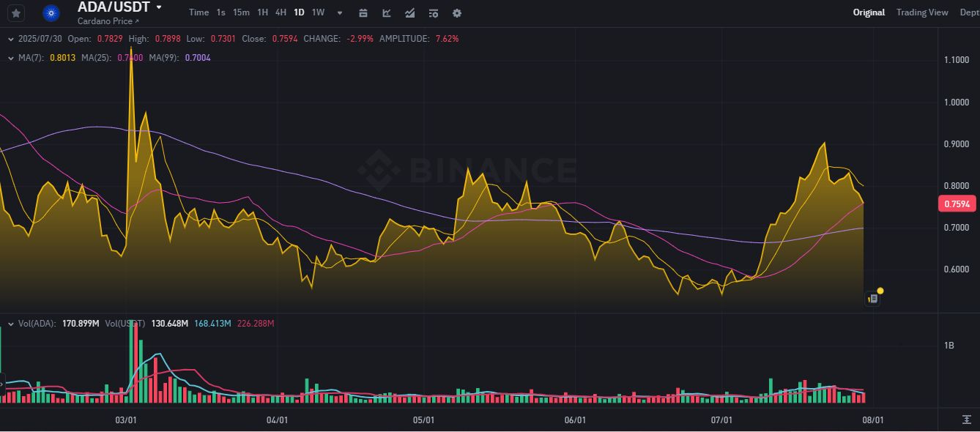
Task: Click the 0.6000 price axis label
Action: 957,269
